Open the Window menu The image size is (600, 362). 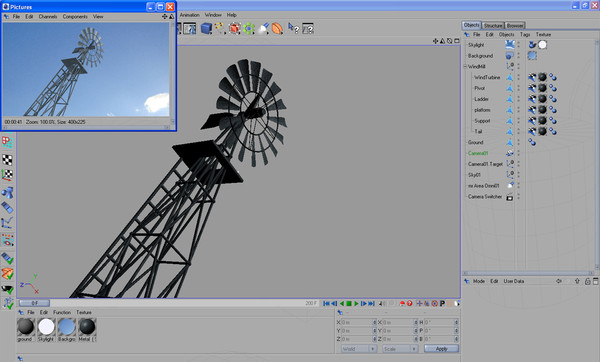coord(213,15)
